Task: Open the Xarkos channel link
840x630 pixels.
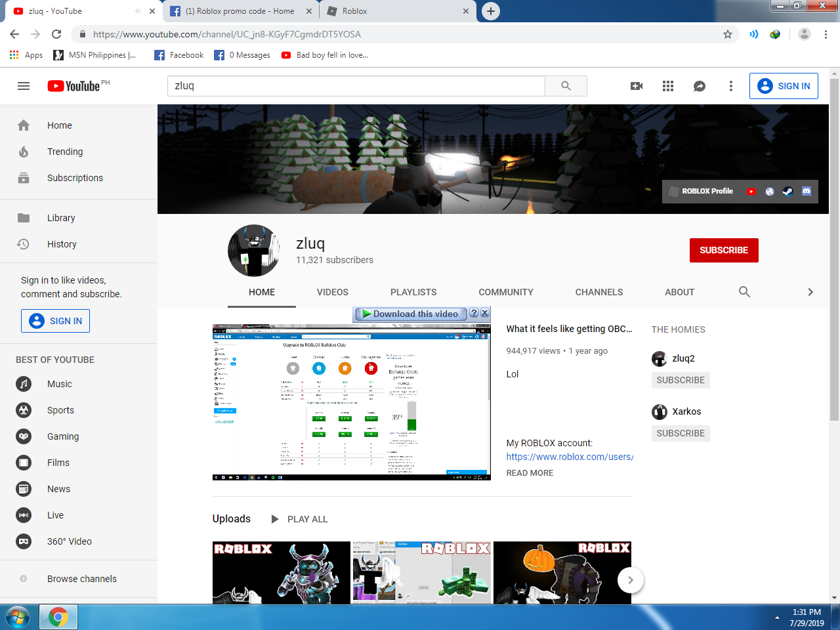Action: tap(686, 411)
